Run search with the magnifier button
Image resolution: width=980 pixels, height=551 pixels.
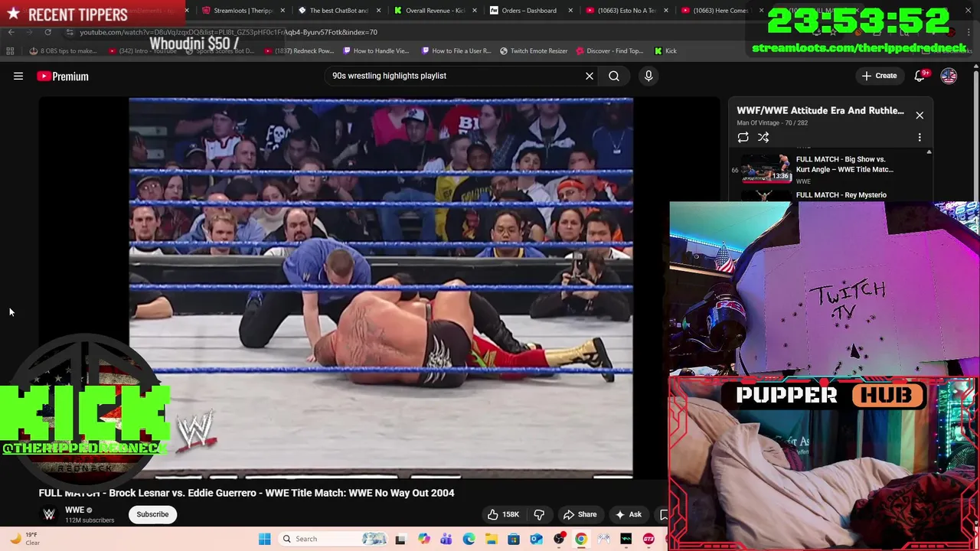click(x=614, y=76)
